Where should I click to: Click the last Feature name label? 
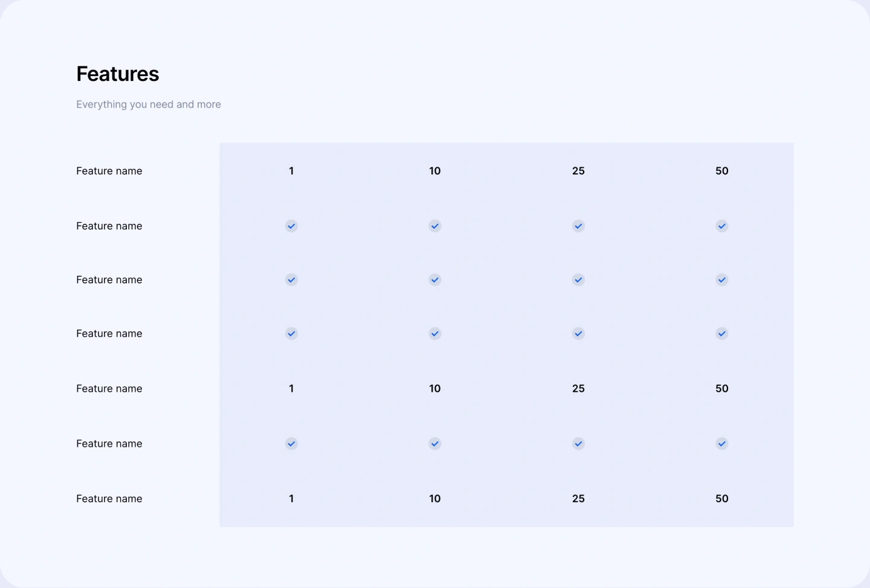[x=109, y=499]
